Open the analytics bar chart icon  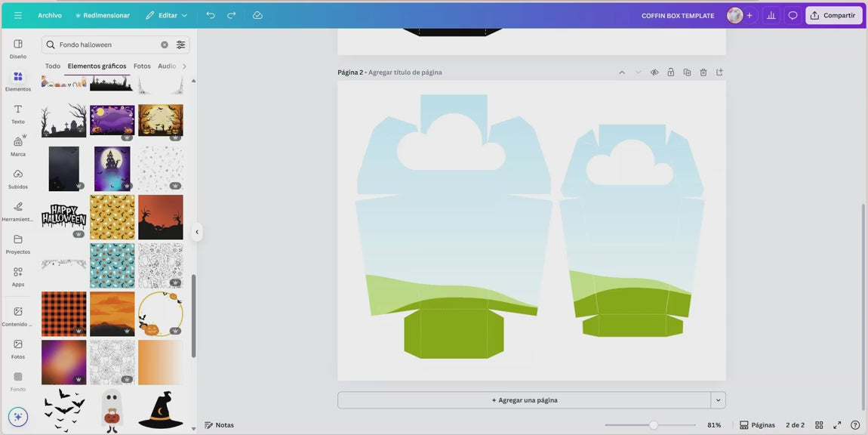tap(771, 15)
